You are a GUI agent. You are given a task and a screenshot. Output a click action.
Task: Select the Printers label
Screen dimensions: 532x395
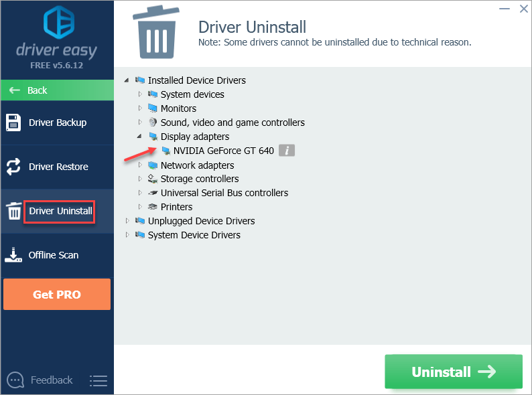pos(176,207)
